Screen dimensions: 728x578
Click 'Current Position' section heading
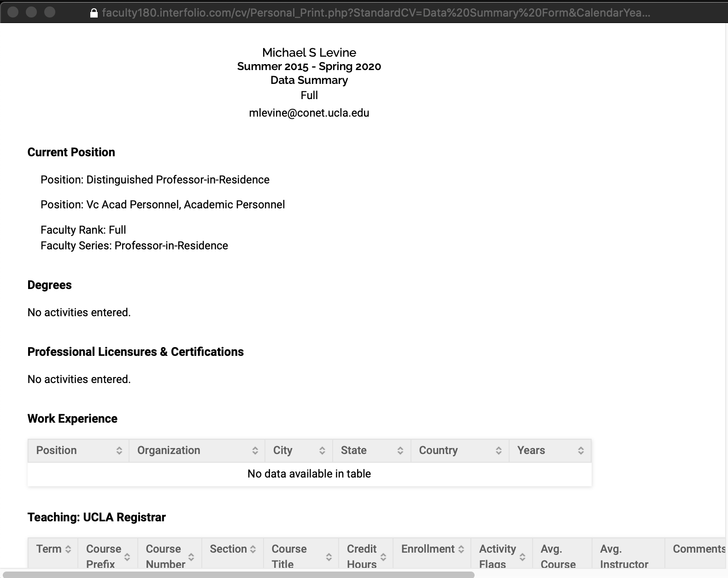[71, 152]
